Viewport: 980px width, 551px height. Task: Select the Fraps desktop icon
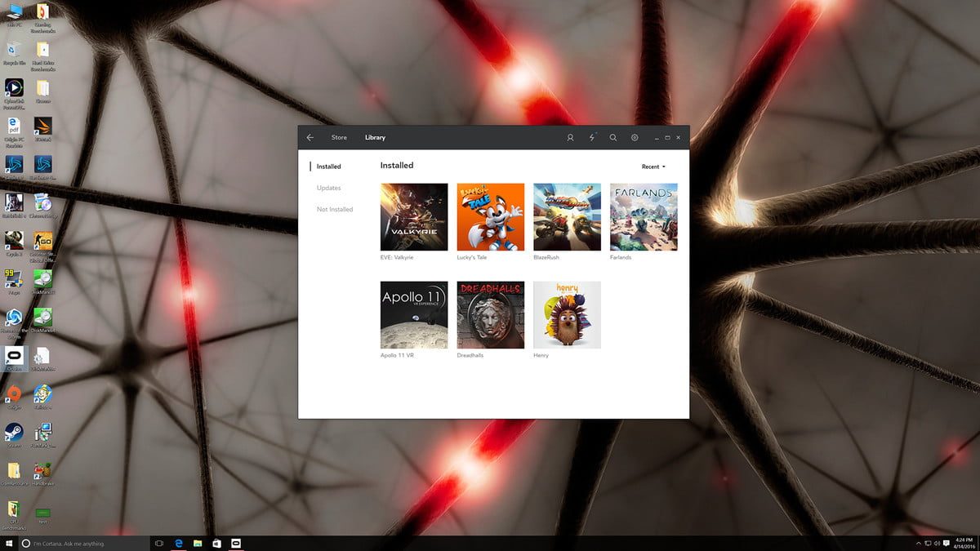tap(14, 282)
